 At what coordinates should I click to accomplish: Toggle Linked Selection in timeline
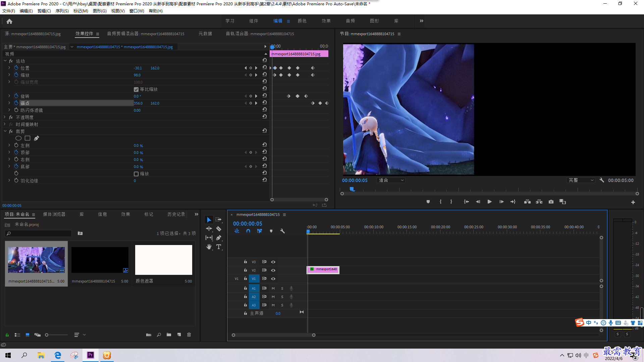coord(260,231)
